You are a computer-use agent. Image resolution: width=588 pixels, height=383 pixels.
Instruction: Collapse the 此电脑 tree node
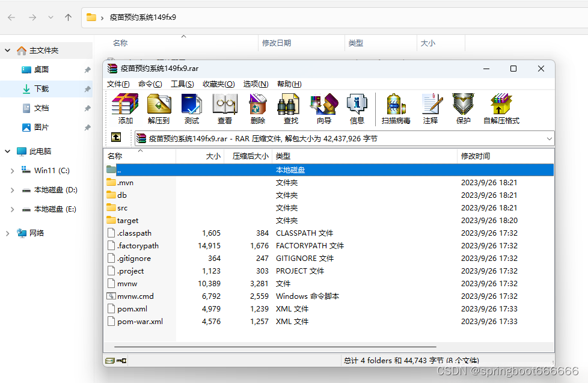7,151
